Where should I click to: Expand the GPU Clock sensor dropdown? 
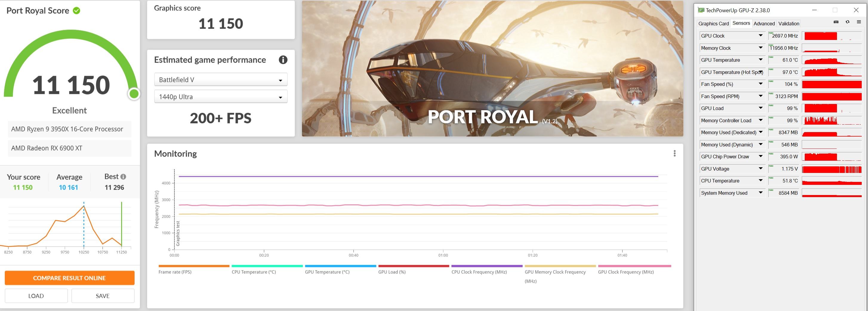tap(761, 36)
